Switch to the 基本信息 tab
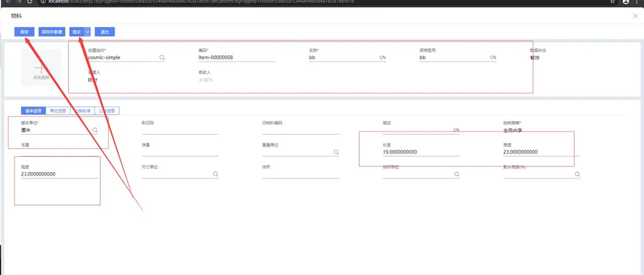The height and width of the screenshot is (275, 644). tap(33, 111)
